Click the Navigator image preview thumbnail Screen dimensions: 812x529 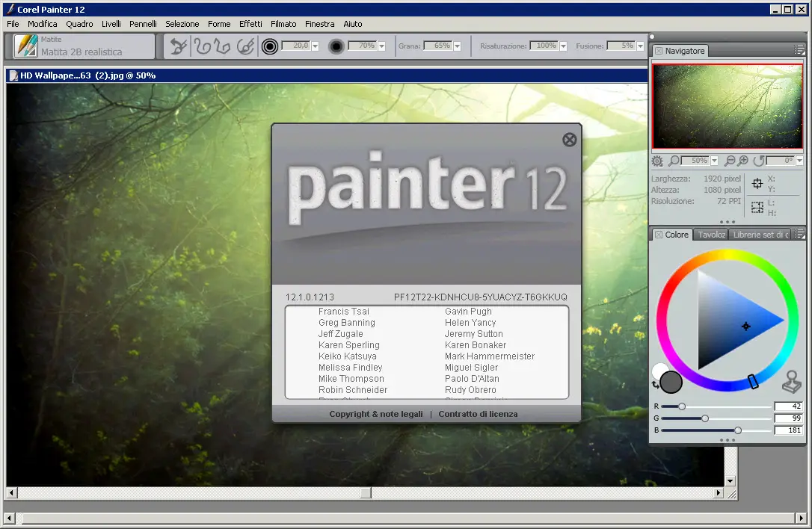[x=728, y=107]
